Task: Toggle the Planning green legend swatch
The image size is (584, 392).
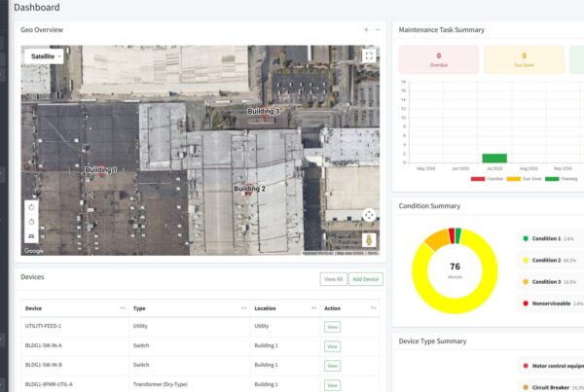Action: (552, 179)
